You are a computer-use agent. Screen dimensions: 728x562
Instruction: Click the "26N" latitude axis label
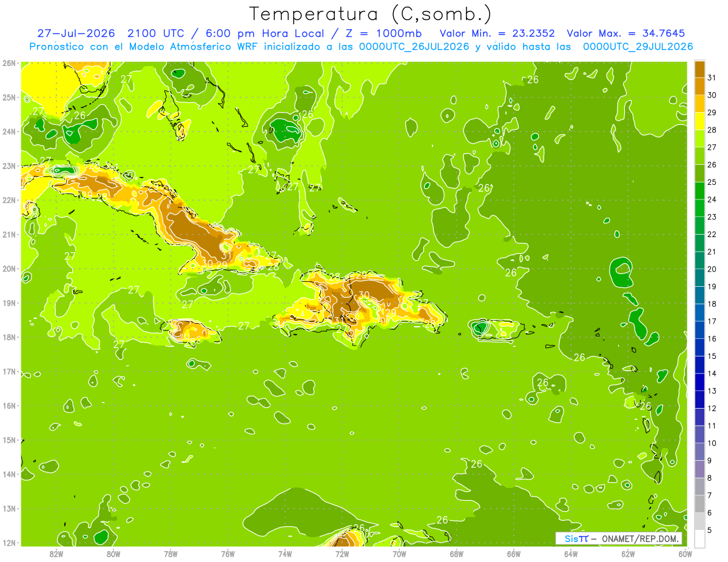click(9, 63)
